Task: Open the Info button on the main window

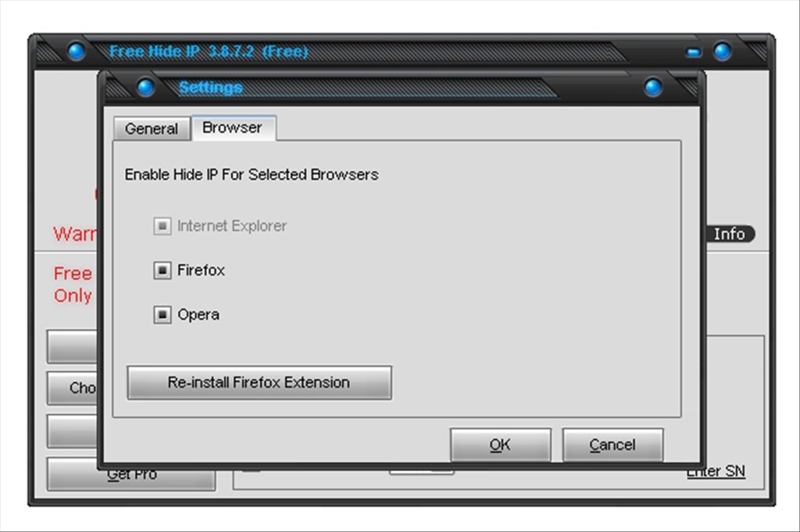Action: point(730,234)
